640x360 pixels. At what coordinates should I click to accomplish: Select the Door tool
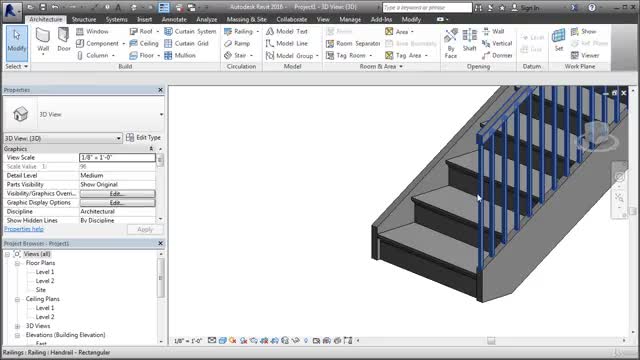click(x=63, y=40)
